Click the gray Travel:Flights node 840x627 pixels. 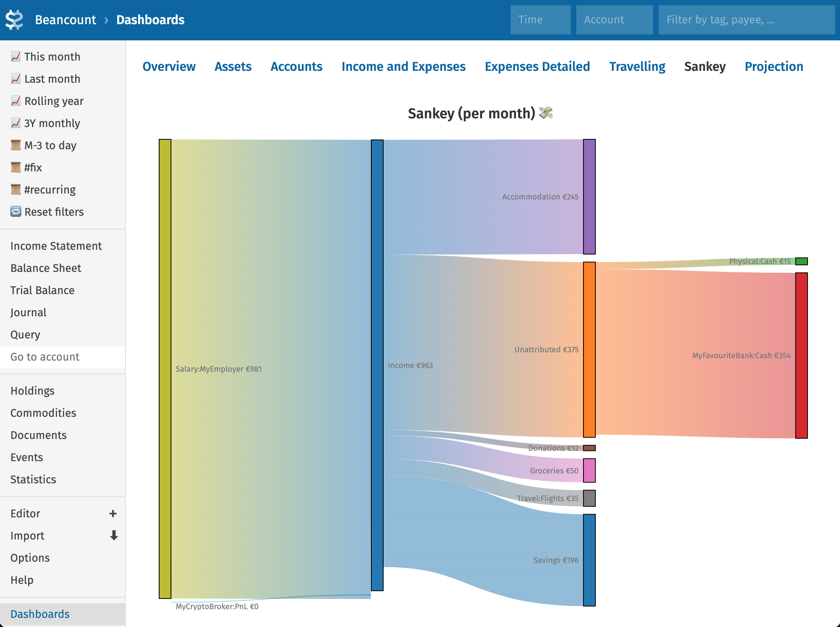point(589,498)
